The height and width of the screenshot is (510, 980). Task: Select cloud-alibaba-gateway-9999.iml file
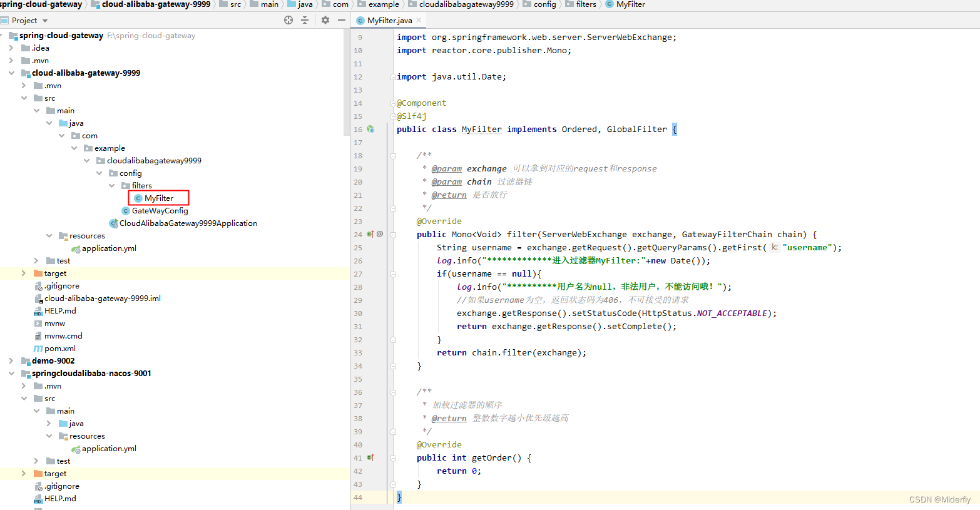pos(102,298)
